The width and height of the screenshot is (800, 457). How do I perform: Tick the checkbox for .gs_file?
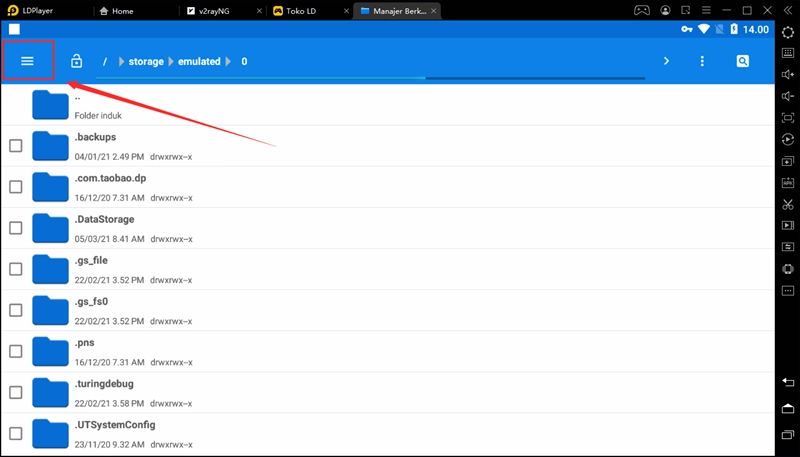[16, 269]
